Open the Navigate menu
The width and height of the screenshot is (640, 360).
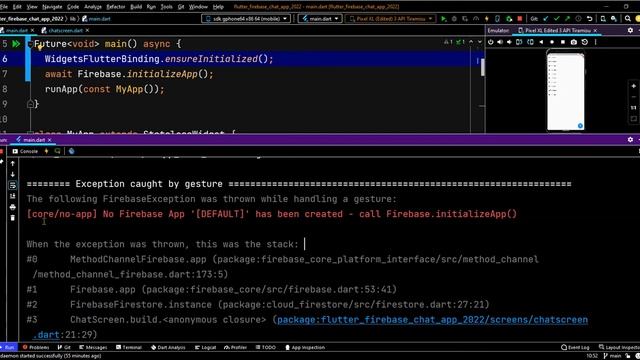coord(52,7)
